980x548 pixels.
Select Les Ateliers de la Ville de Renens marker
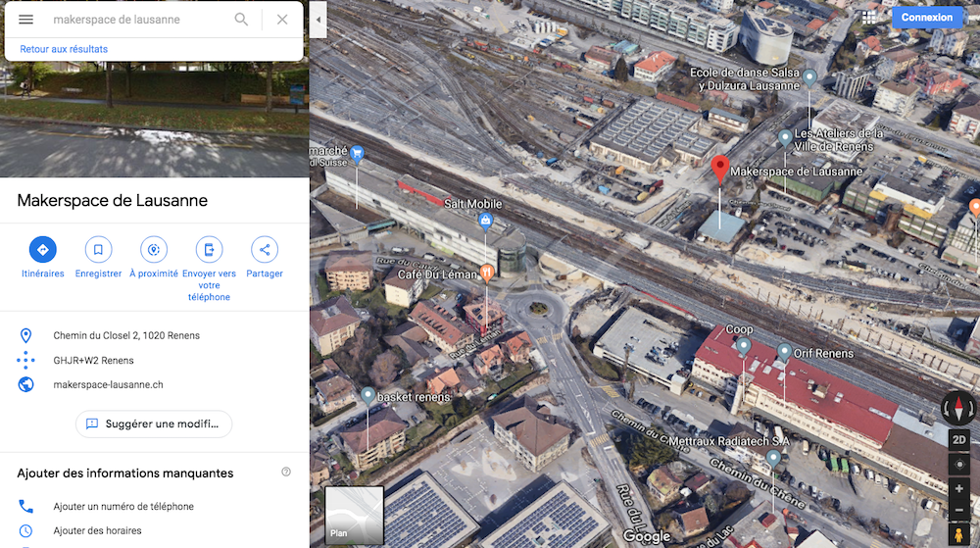point(785,138)
